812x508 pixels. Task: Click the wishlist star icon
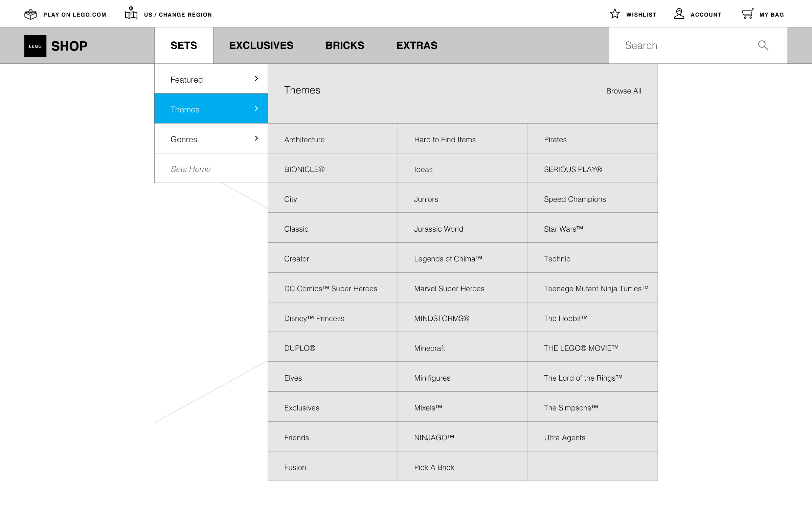coord(615,14)
